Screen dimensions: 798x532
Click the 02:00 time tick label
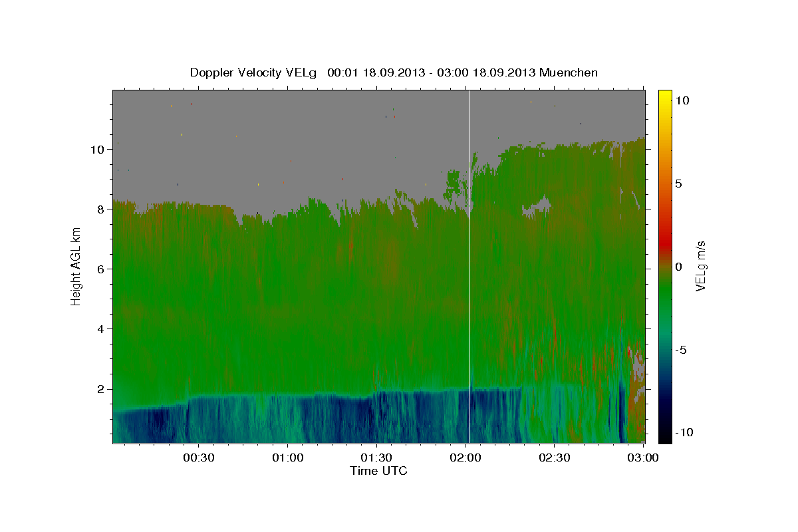click(465, 458)
